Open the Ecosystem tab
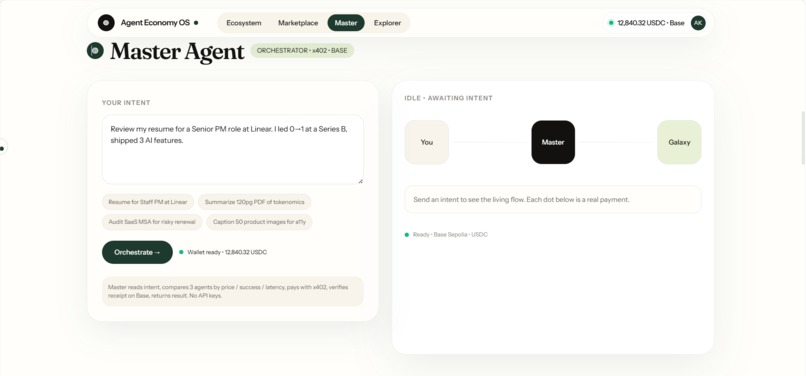This screenshot has height=376, width=806. click(x=244, y=23)
